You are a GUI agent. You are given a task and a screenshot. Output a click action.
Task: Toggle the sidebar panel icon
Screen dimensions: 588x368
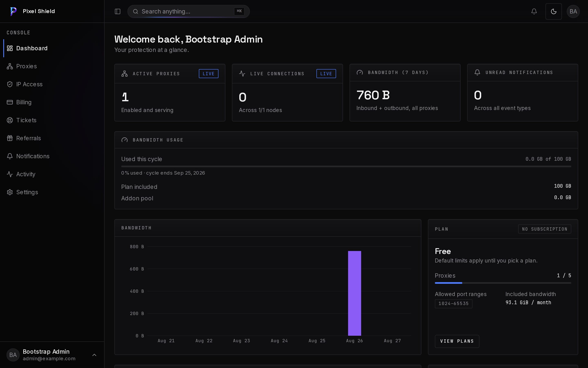[118, 11]
